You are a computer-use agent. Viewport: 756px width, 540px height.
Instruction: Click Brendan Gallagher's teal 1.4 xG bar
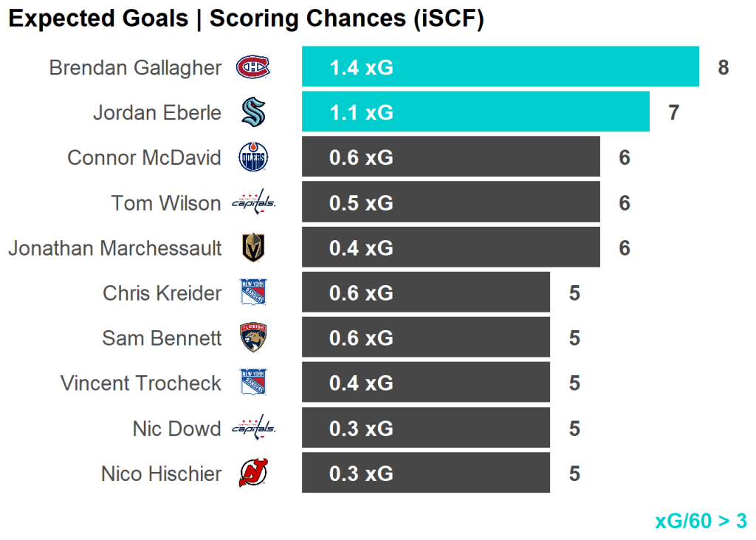click(500, 67)
